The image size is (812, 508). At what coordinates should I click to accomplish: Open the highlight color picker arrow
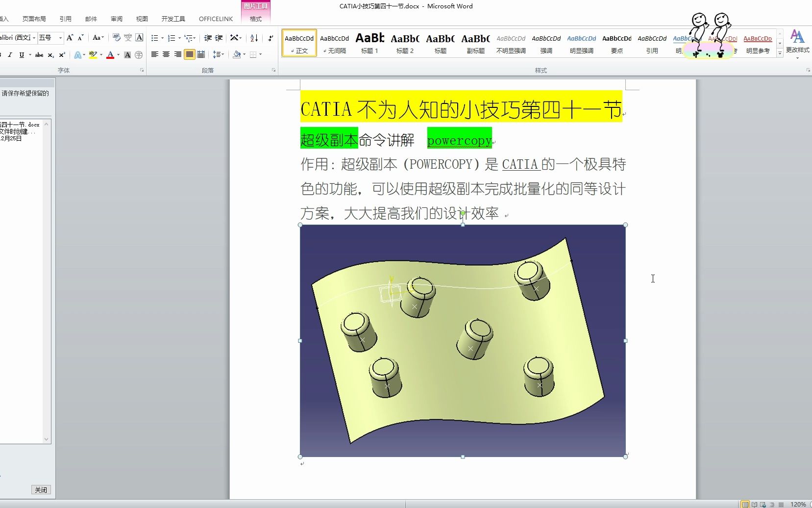click(x=101, y=55)
